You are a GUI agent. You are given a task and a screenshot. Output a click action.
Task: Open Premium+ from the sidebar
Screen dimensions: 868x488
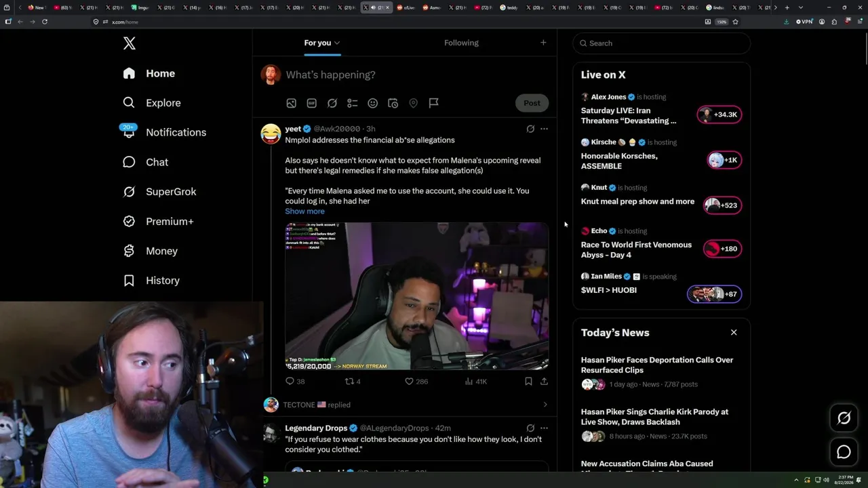157,222
